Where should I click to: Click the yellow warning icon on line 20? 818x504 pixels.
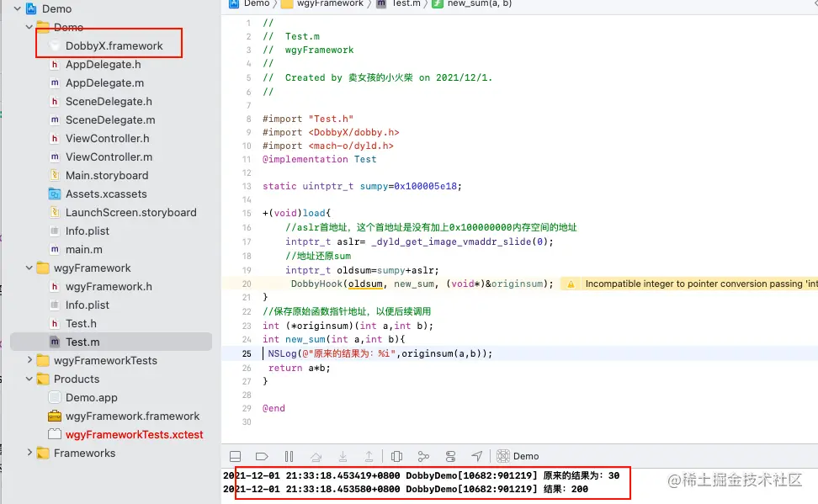click(571, 284)
